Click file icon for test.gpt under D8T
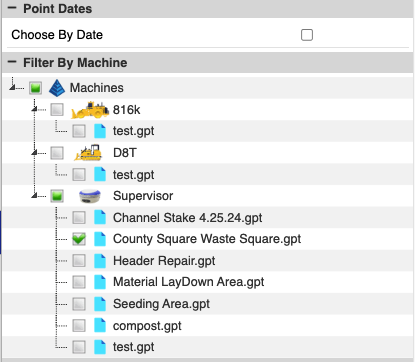415x362 pixels. tap(100, 174)
